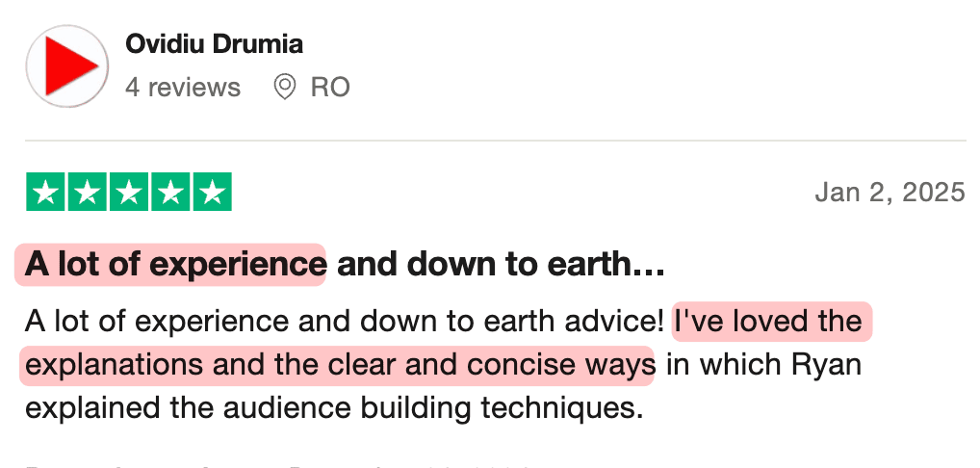Screen dimensions: 980x468
Task: Click the fourth green rating star
Action: [169, 193]
